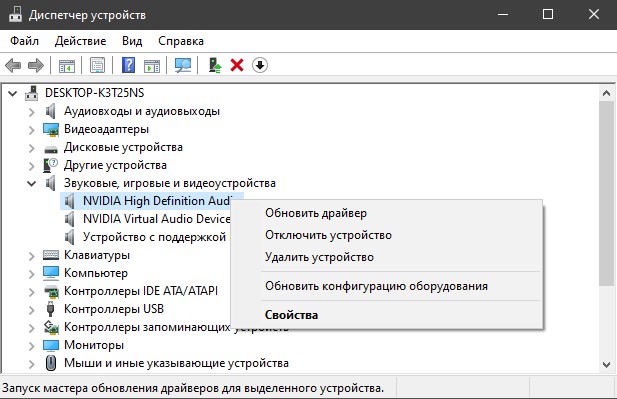Expand the Контроллеры IDE ATA/ATAPI node

click(32, 292)
